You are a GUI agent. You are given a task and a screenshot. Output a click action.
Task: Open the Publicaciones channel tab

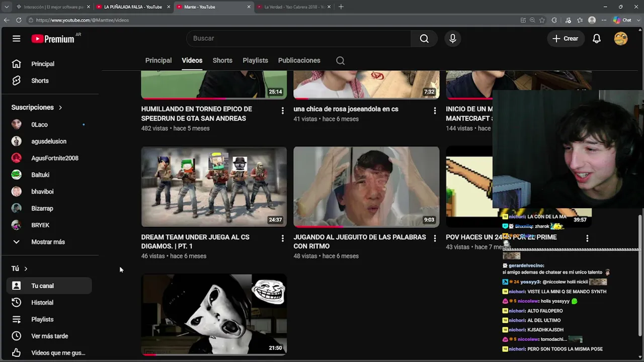click(x=299, y=60)
